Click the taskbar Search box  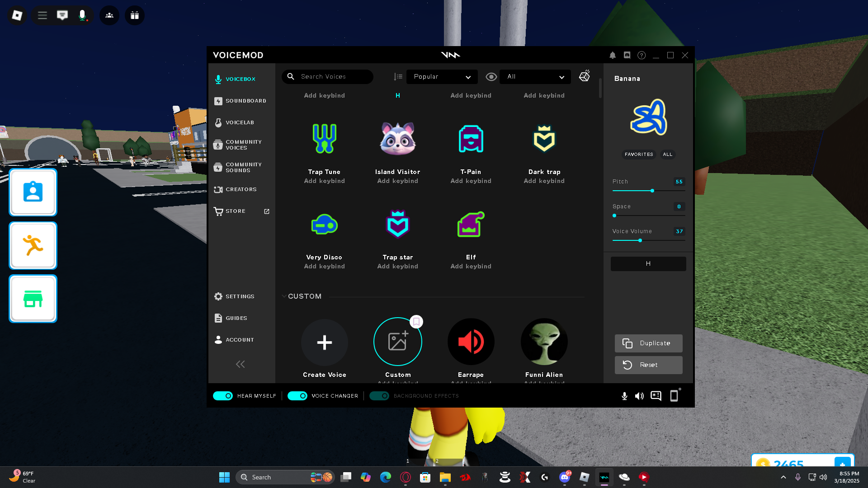pos(285,477)
